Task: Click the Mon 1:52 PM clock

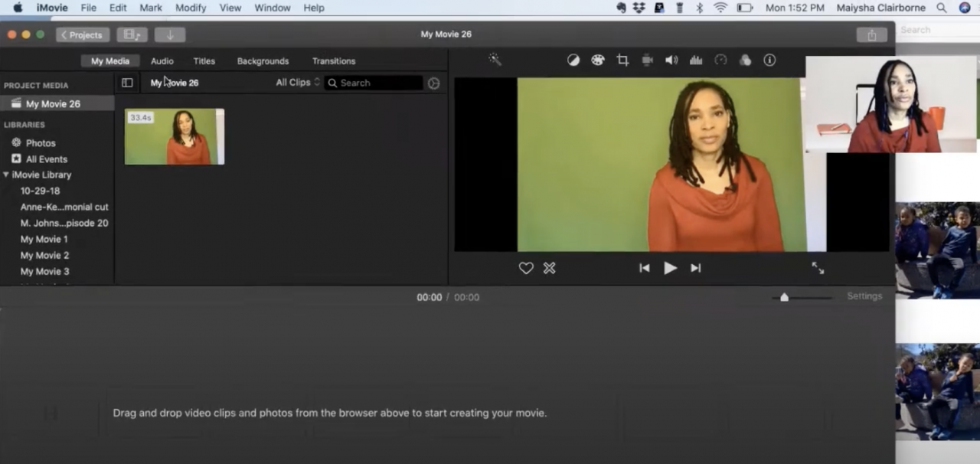Action: click(795, 8)
